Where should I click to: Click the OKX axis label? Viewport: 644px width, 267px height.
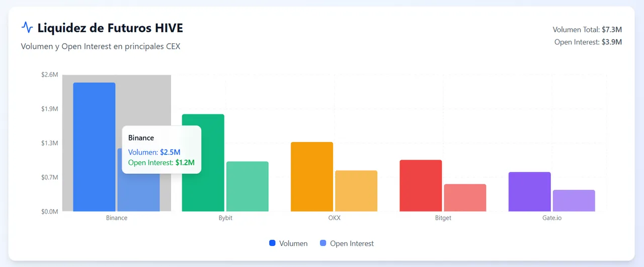pos(334,218)
